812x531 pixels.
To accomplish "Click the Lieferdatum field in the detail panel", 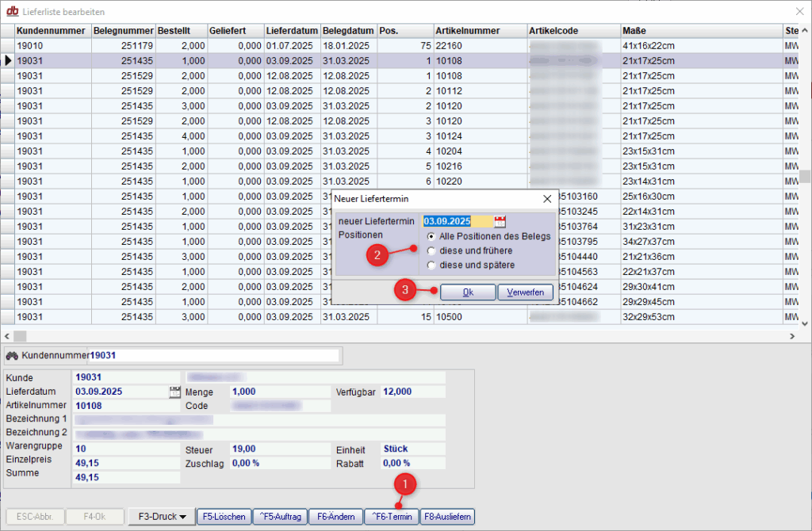I will [121, 392].
